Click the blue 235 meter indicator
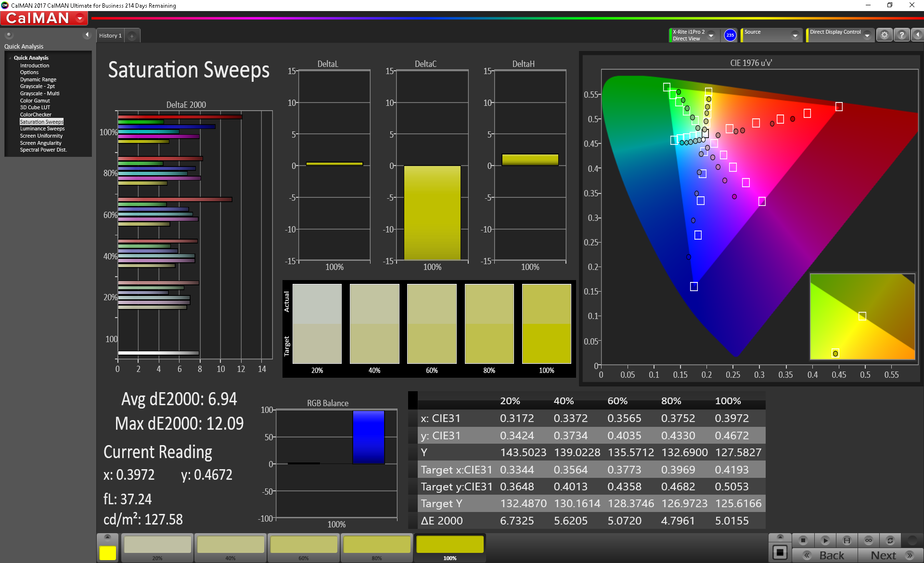 730,35
